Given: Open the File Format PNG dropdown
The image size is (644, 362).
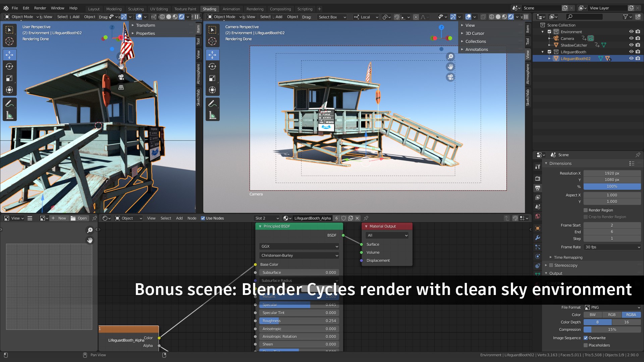Looking at the screenshot, I should click(x=612, y=307).
